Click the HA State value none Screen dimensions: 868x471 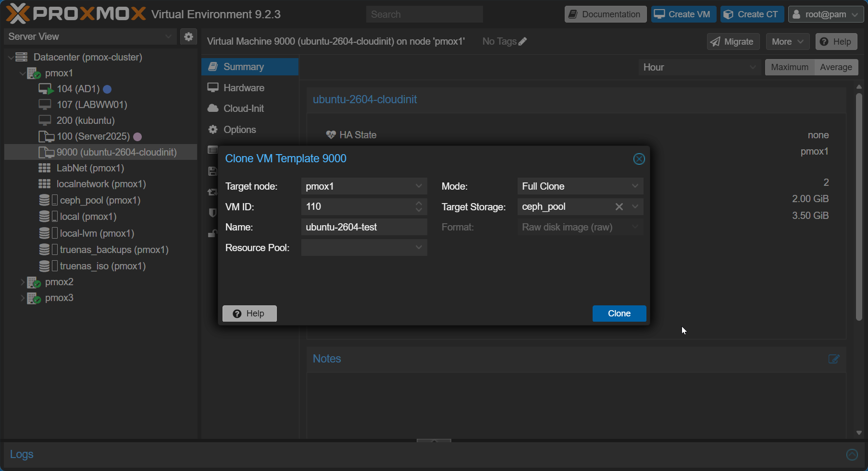click(x=818, y=135)
